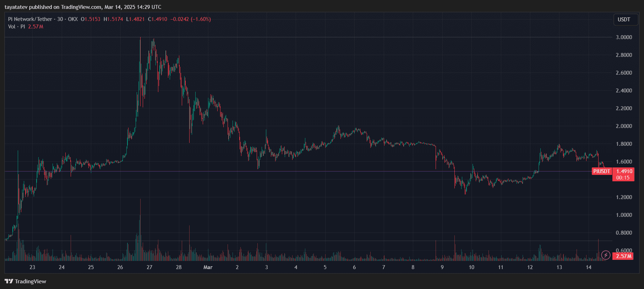644x289 pixels.
Task: Click the lightning bolt icon near volume
Action: click(606, 255)
